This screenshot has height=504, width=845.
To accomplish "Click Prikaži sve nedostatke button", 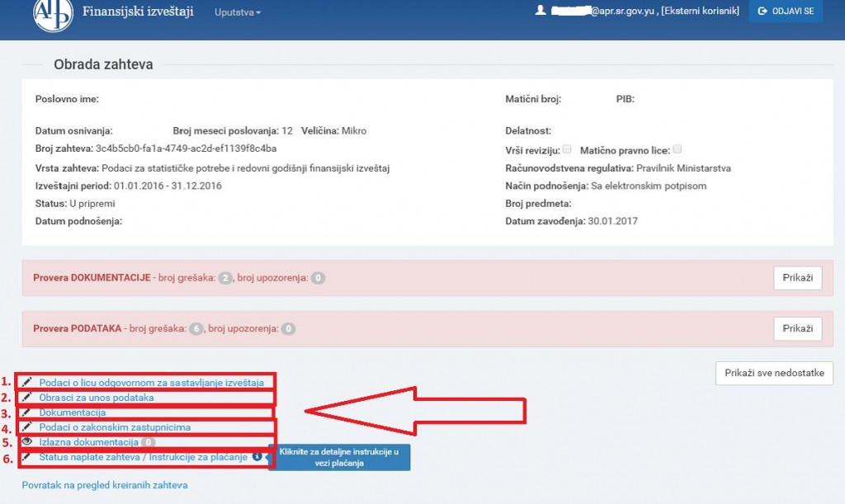I will pos(774,373).
